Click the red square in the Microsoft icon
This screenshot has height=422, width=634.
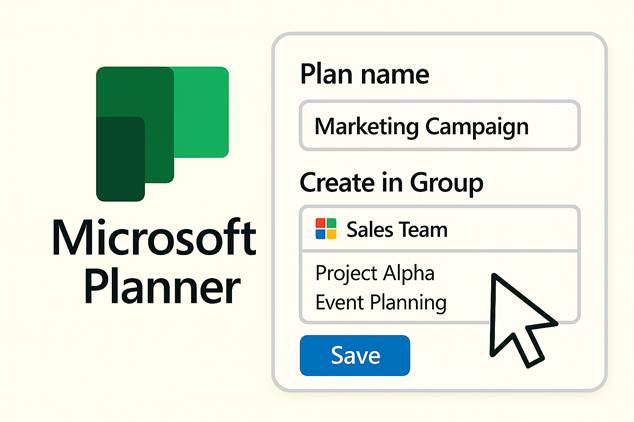click(320, 223)
